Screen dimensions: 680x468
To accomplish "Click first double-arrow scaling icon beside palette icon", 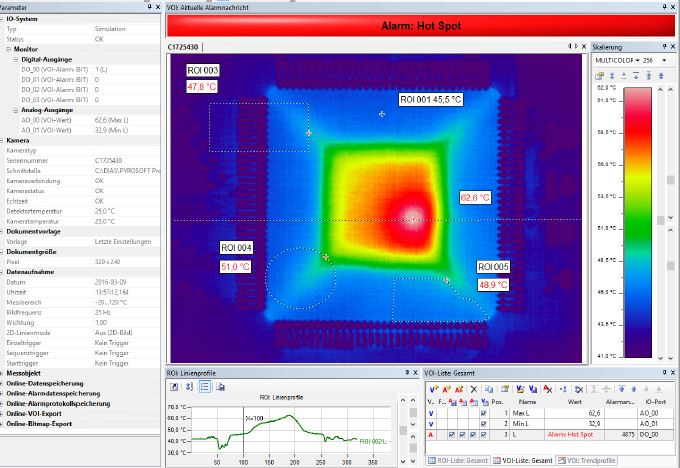I will 612,76.
